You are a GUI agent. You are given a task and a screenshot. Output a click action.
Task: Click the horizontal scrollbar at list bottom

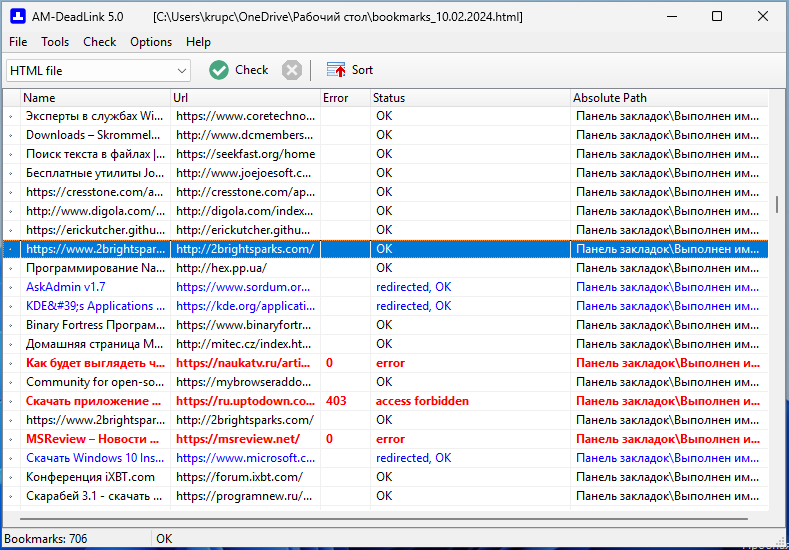(x=384, y=518)
